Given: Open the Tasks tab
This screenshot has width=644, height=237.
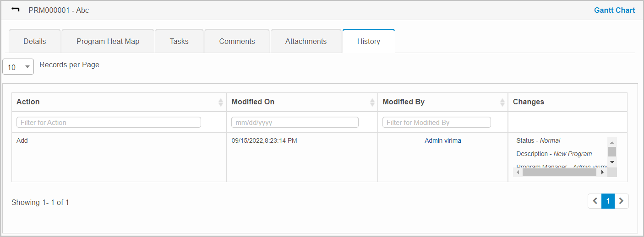Looking at the screenshot, I should [x=179, y=41].
